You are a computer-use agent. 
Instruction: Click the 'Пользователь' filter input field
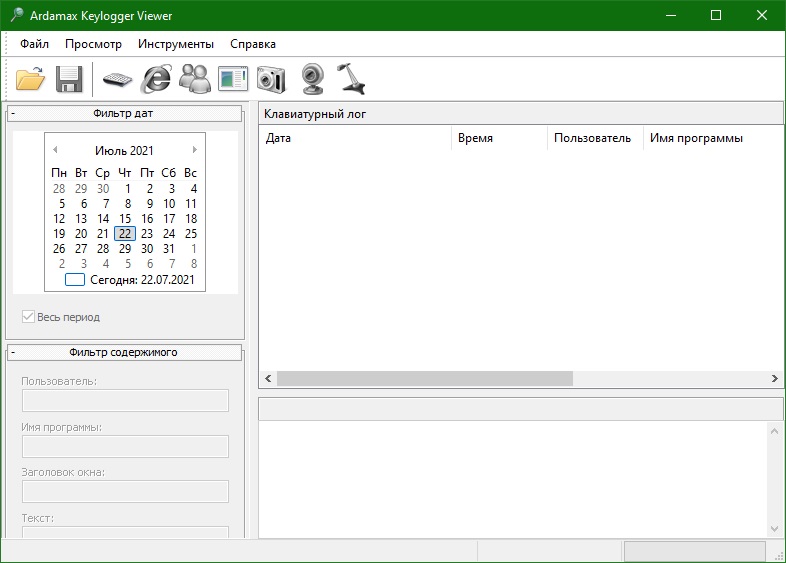(x=125, y=401)
